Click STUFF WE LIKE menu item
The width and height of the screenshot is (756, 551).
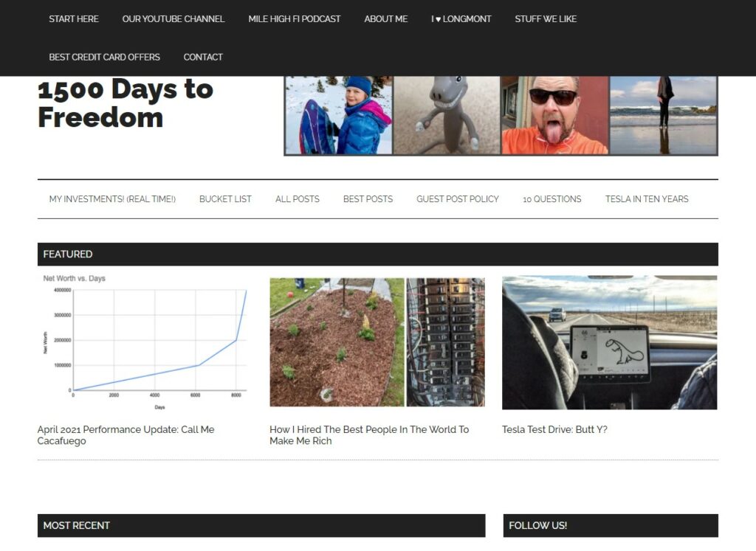click(546, 18)
